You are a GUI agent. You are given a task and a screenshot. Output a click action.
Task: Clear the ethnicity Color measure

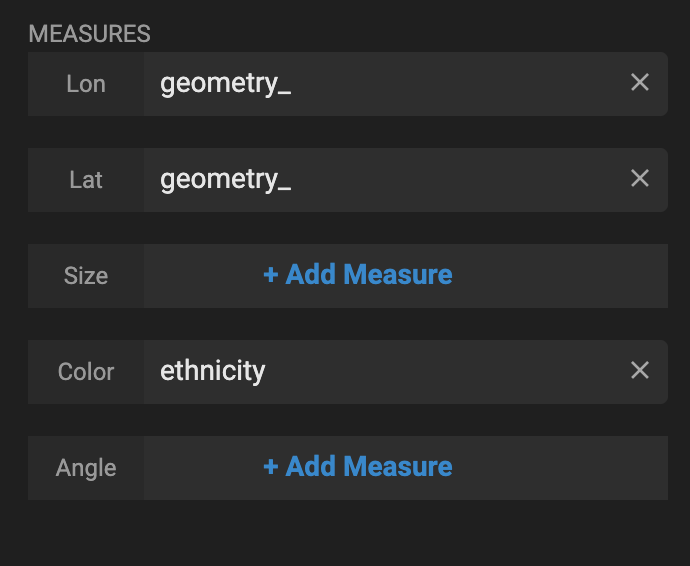click(x=640, y=371)
